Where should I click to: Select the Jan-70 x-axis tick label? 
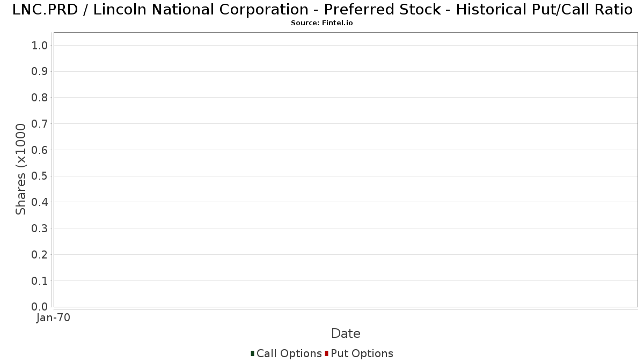point(53,318)
